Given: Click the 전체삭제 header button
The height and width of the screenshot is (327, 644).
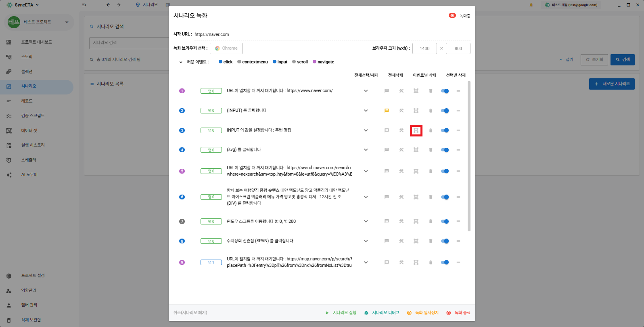Looking at the screenshot, I should click(395, 75).
